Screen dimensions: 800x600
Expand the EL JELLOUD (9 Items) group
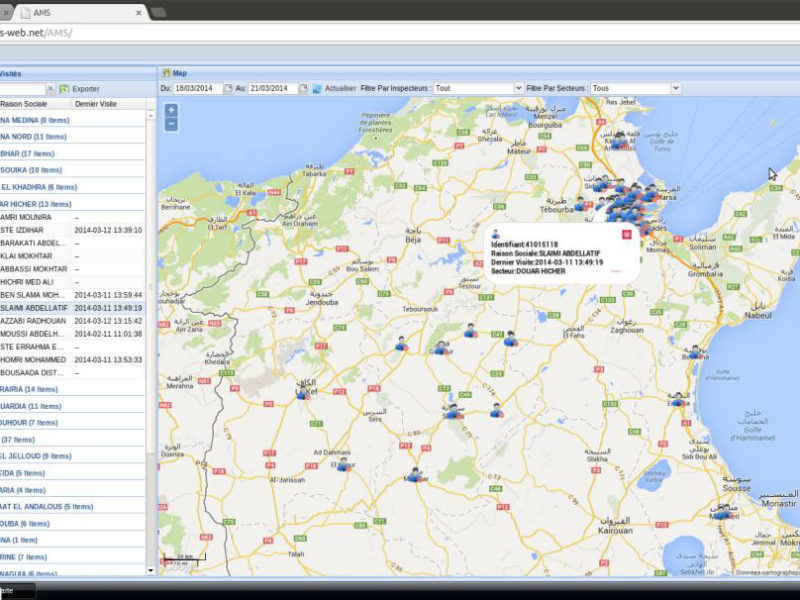(x=36, y=456)
